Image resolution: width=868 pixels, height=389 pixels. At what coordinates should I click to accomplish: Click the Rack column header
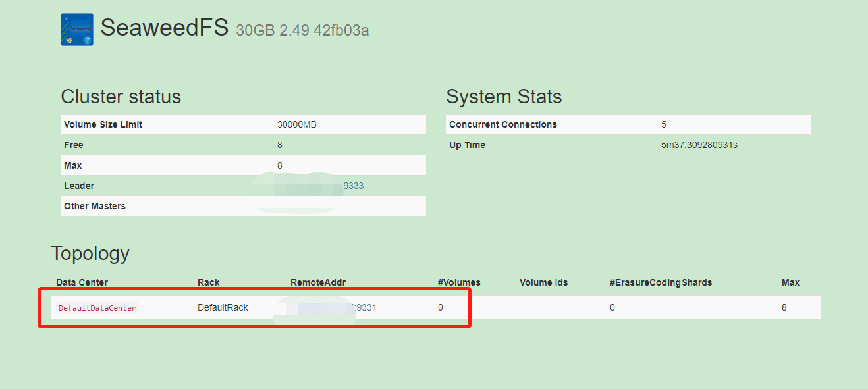[x=209, y=282]
